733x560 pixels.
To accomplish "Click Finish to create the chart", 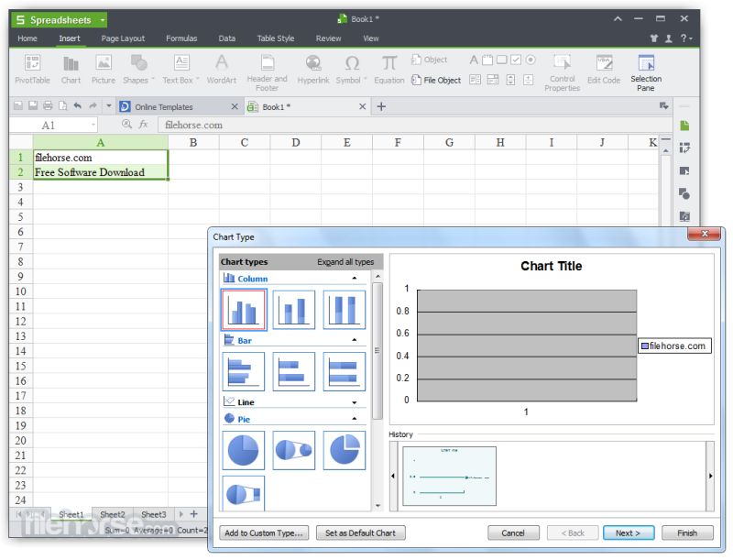I will coord(687,533).
